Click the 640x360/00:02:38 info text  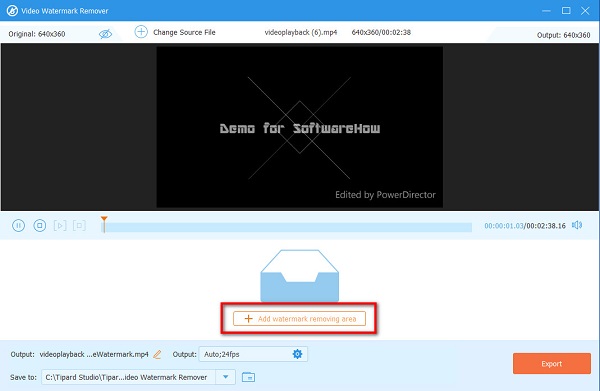(381, 33)
